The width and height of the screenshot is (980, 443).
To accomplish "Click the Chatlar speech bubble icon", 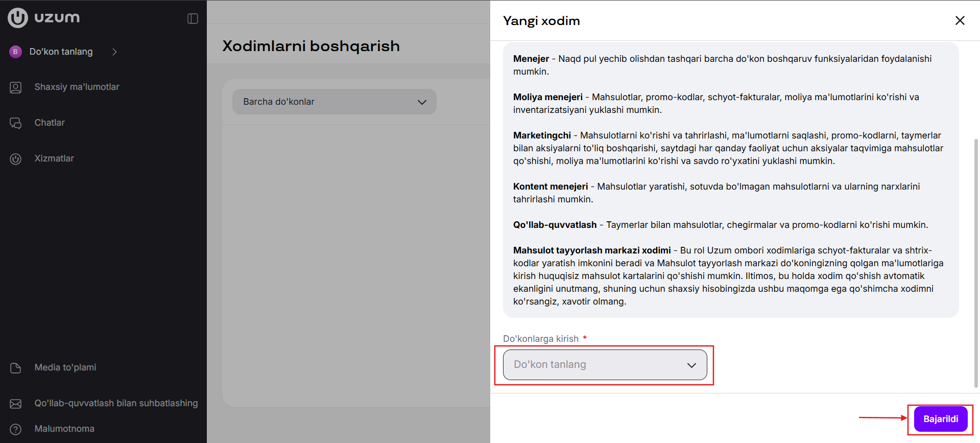I will point(16,123).
